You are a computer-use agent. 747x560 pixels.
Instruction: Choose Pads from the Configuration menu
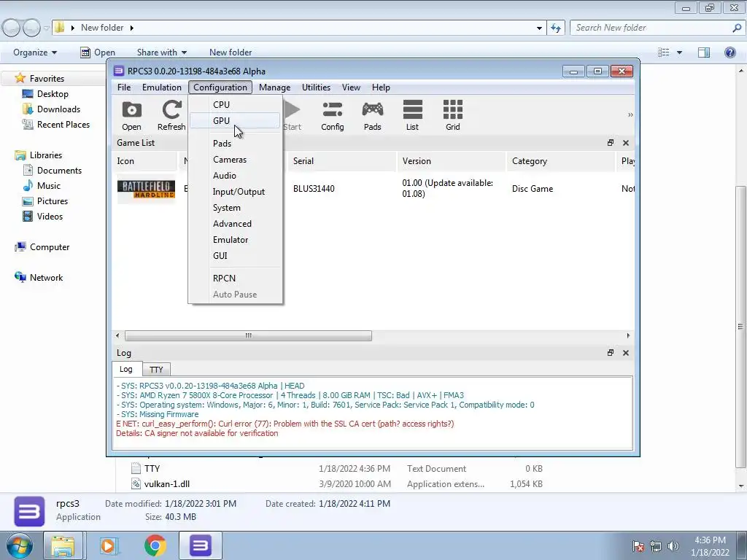[236, 144]
